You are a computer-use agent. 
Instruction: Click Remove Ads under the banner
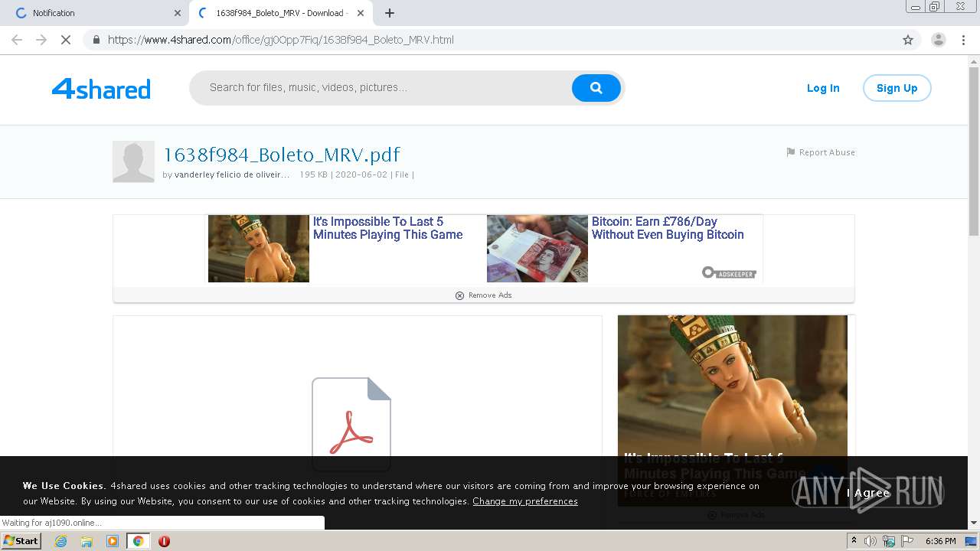click(483, 295)
